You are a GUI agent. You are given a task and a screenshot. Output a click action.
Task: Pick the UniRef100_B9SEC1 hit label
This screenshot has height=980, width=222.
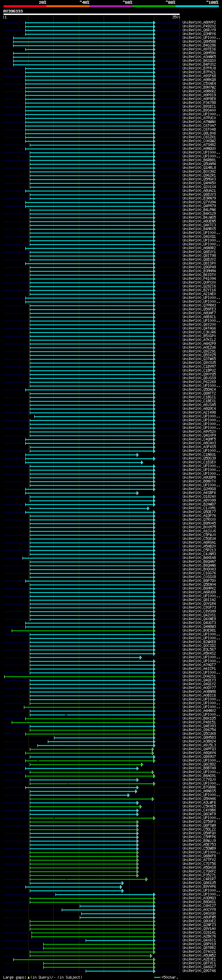[199, 106]
